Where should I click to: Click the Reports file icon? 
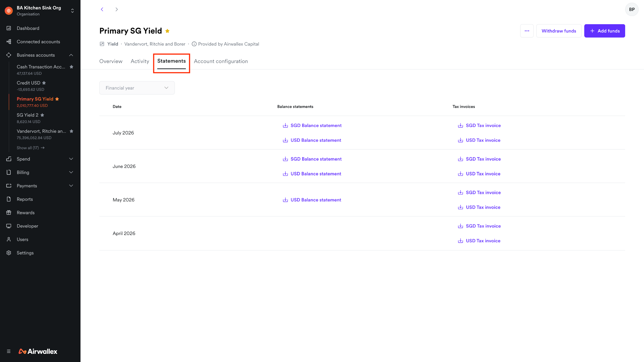[x=9, y=199]
